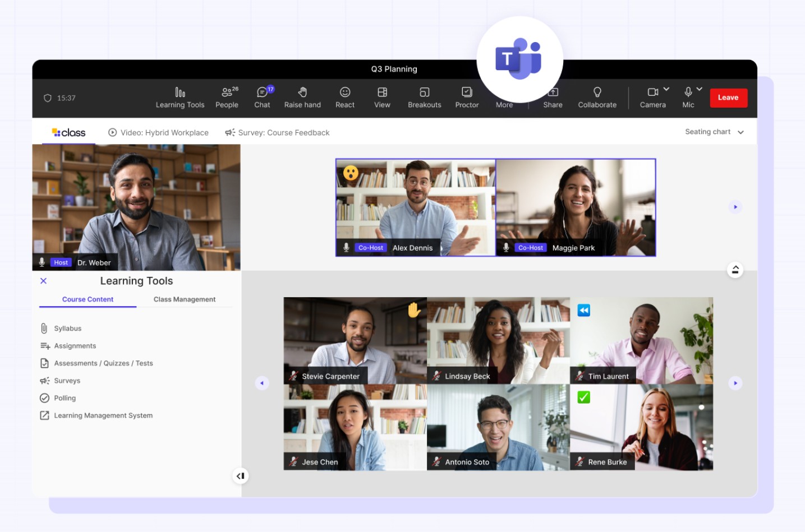Open Assessments / Quizzes / Tests
Screen dimensions: 805x532
click(96, 363)
